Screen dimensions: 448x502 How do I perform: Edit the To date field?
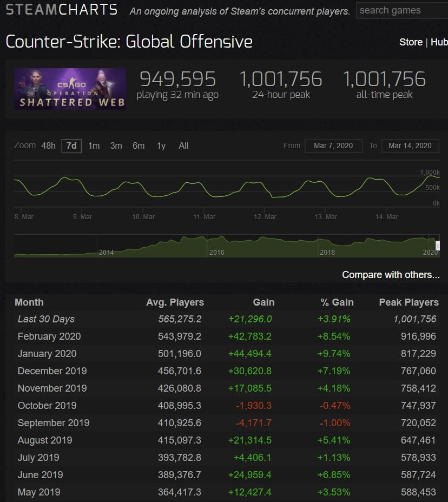(x=410, y=146)
